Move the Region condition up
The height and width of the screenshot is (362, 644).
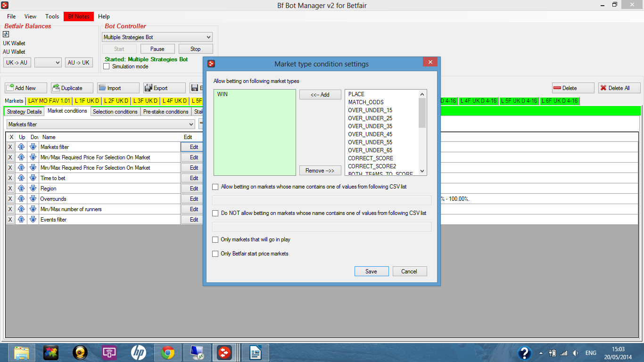tap(21, 189)
